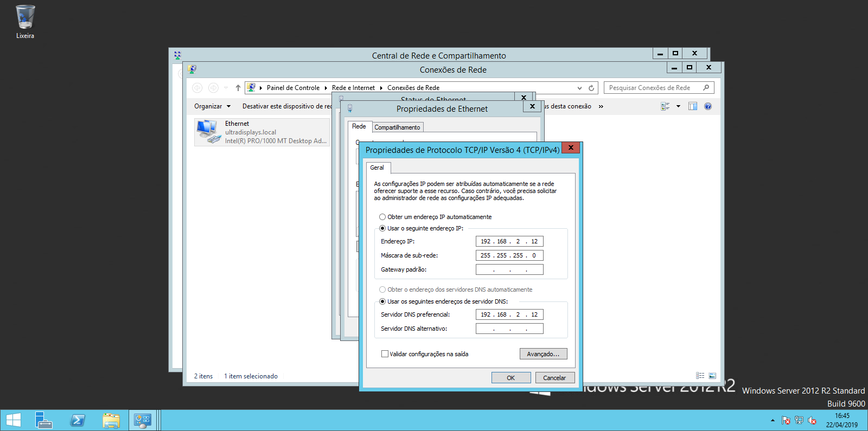
Task: Select the Geral tab
Action: click(377, 168)
